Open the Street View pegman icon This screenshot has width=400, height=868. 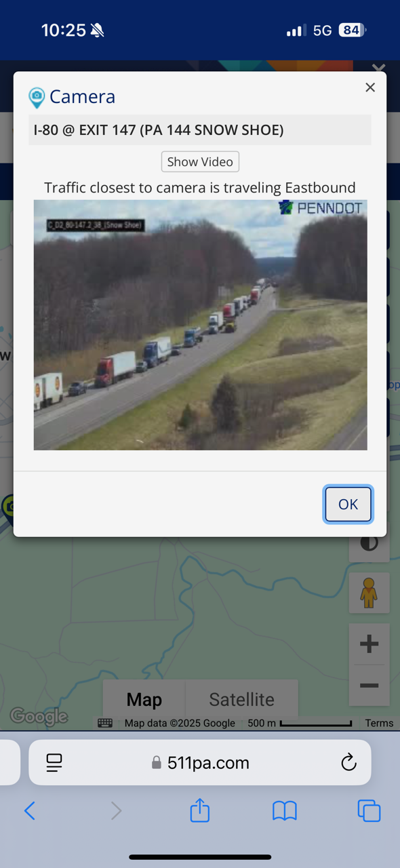click(x=369, y=593)
